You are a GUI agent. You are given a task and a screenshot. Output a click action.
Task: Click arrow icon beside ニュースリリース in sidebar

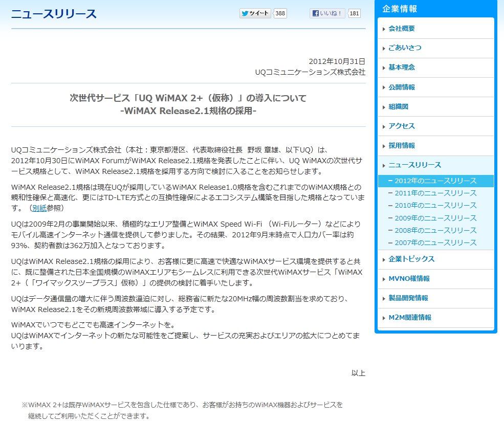click(384, 166)
